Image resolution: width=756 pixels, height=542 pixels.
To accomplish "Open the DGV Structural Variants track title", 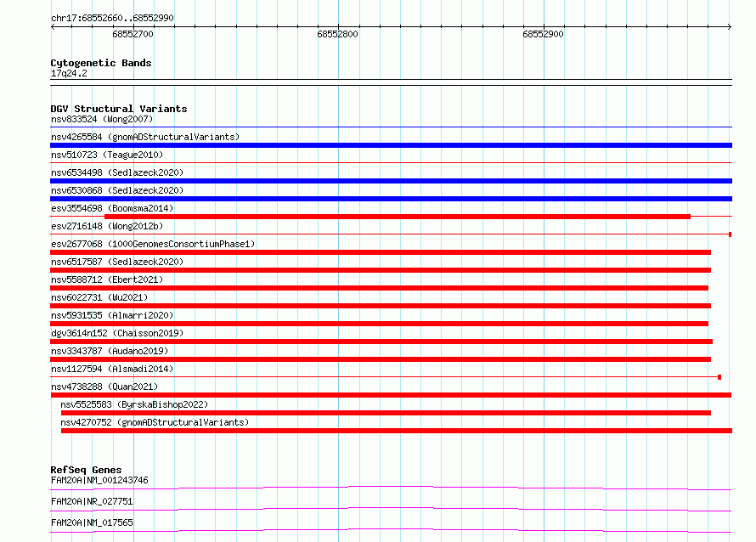I will 119,109.
